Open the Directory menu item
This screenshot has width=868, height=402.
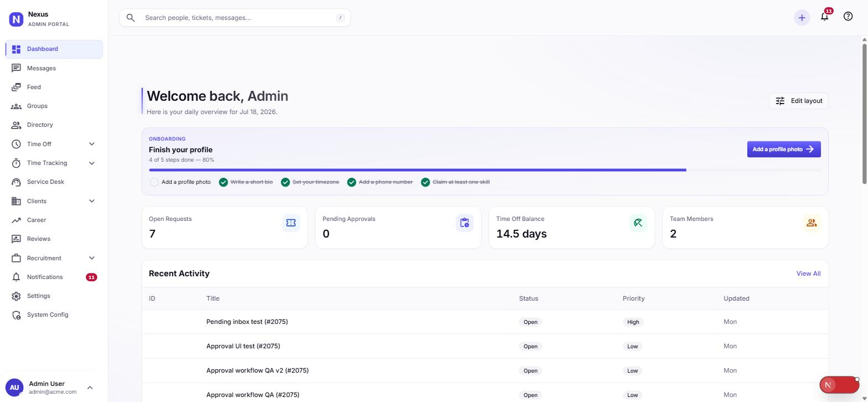(54, 125)
